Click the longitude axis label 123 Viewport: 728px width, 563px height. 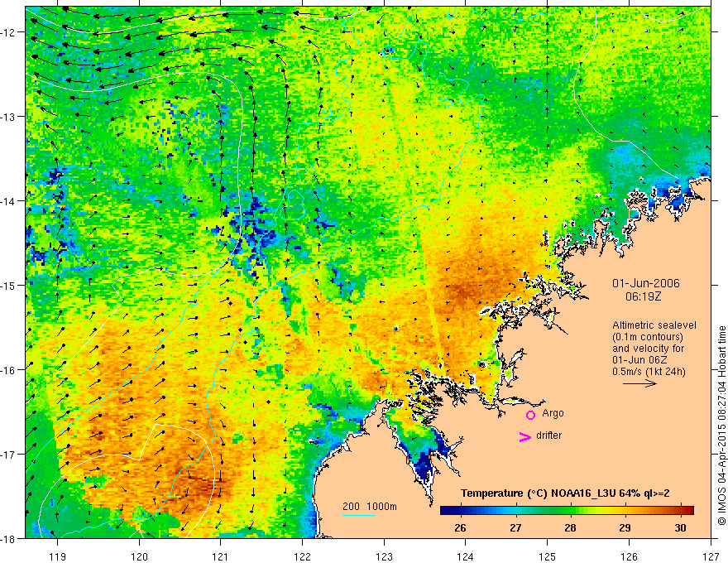384,556
